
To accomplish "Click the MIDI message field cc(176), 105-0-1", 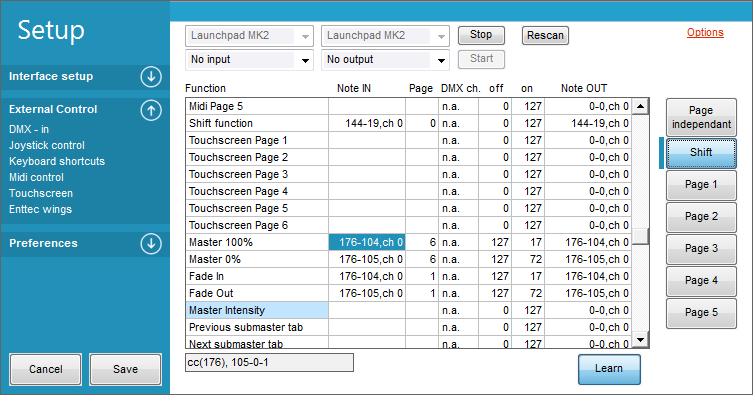I will point(269,362).
